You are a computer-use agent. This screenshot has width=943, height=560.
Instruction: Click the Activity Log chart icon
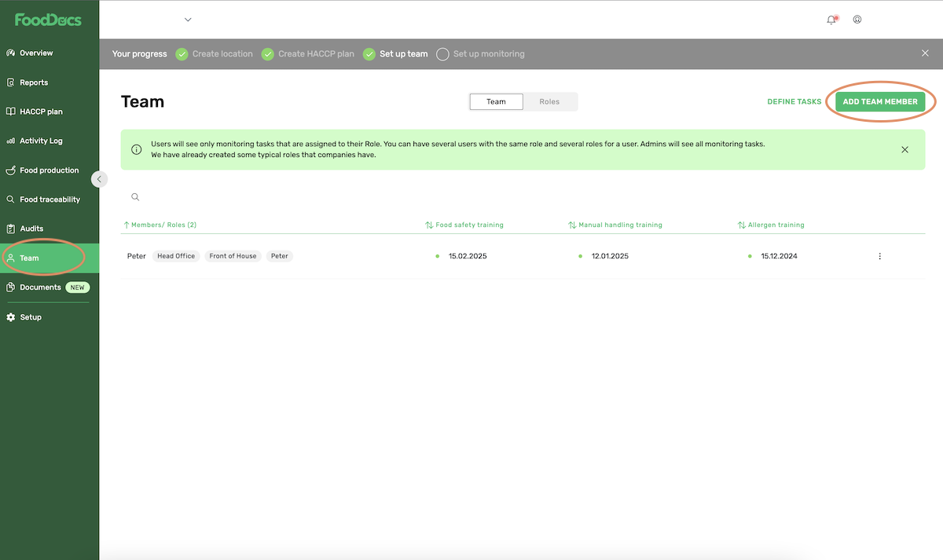(x=10, y=141)
